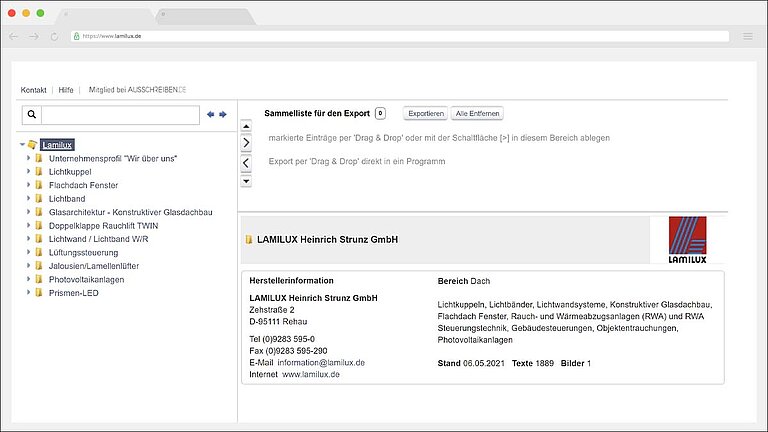Click folder icon of Doppelklappe Rauchlift TWIN
768x432 pixels.
[x=39, y=225]
